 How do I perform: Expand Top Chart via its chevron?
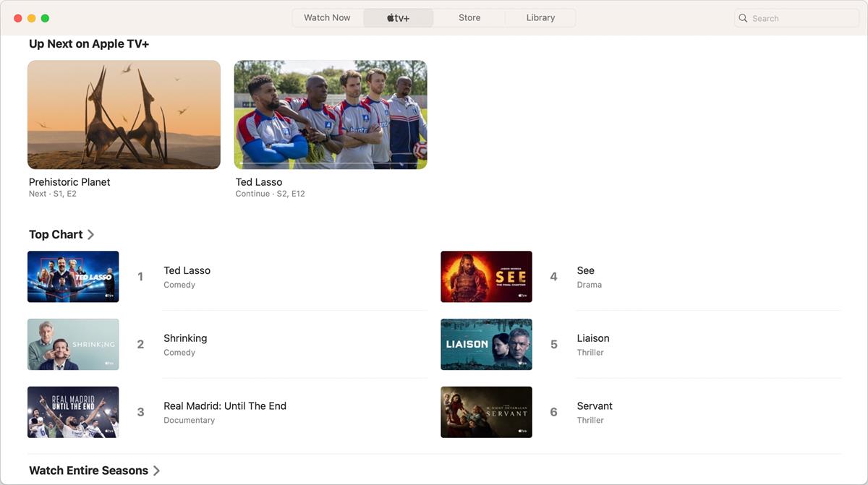pyautogui.click(x=90, y=234)
